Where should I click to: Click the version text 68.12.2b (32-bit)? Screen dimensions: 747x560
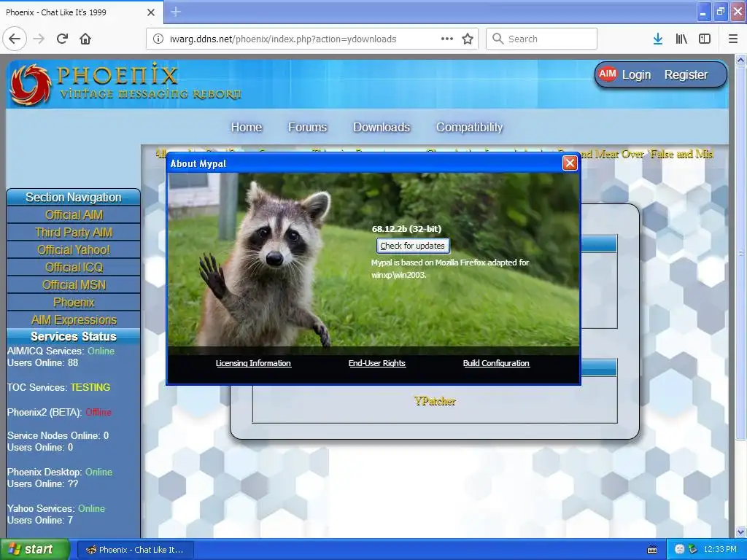406,229
